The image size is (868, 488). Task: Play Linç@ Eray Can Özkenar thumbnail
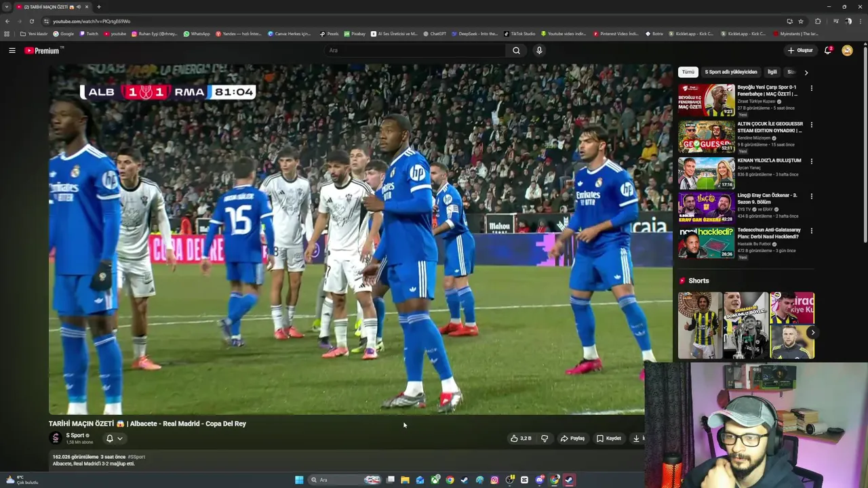(706, 208)
